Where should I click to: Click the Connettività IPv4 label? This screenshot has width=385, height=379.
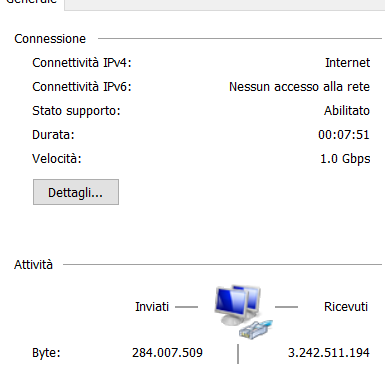tap(82, 63)
